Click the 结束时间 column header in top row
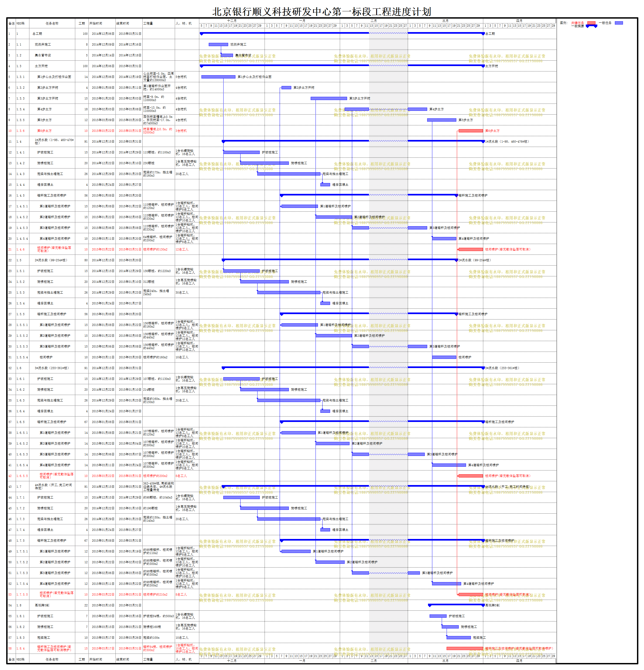This screenshot has height=670, width=644. (x=122, y=23)
